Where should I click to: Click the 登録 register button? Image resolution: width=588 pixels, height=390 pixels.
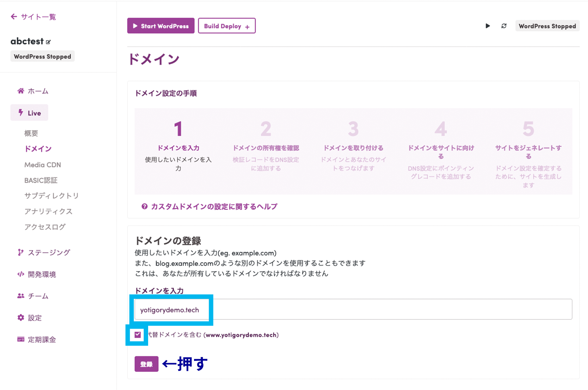(146, 364)
